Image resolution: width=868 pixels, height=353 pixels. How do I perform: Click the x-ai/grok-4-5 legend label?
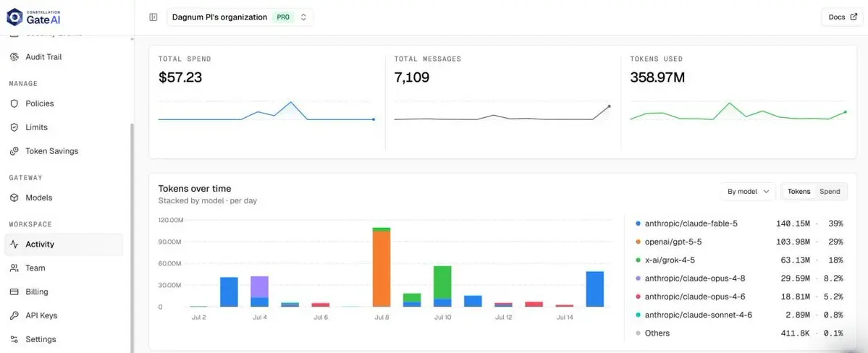coord(670,260)
